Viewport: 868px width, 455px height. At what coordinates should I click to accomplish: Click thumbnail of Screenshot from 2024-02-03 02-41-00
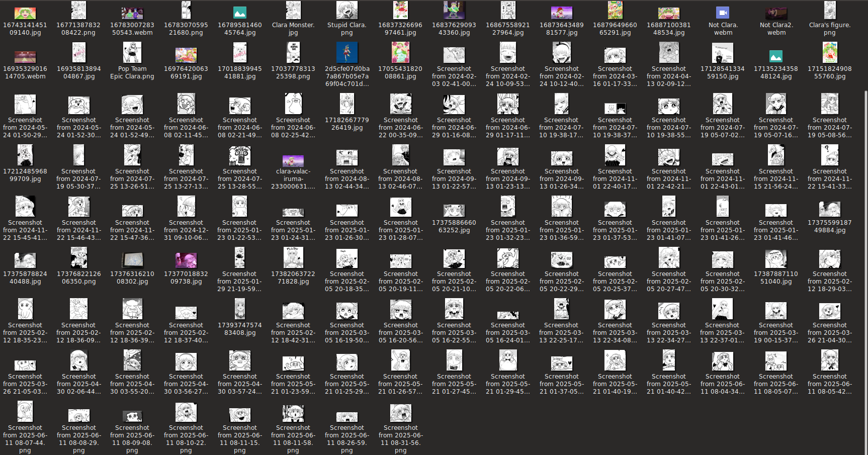pos(454,55)
